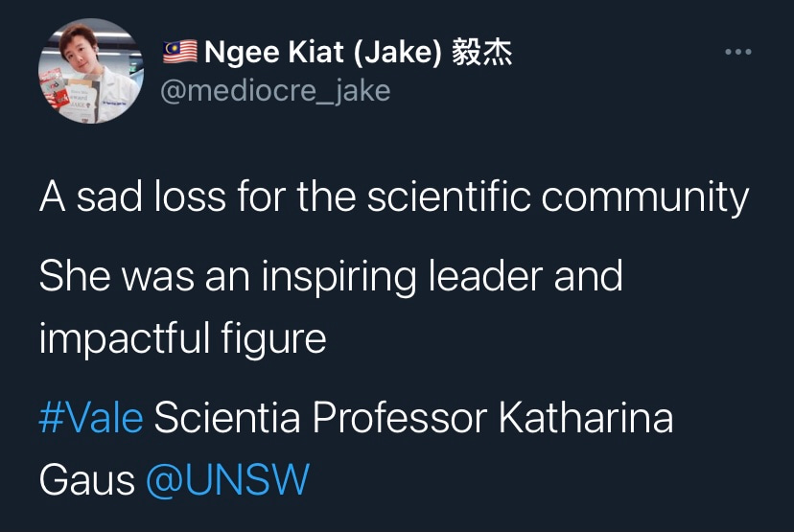Open the #Vale hashtag link
Viewport: 794px width, 532px height.
(91, 419)
